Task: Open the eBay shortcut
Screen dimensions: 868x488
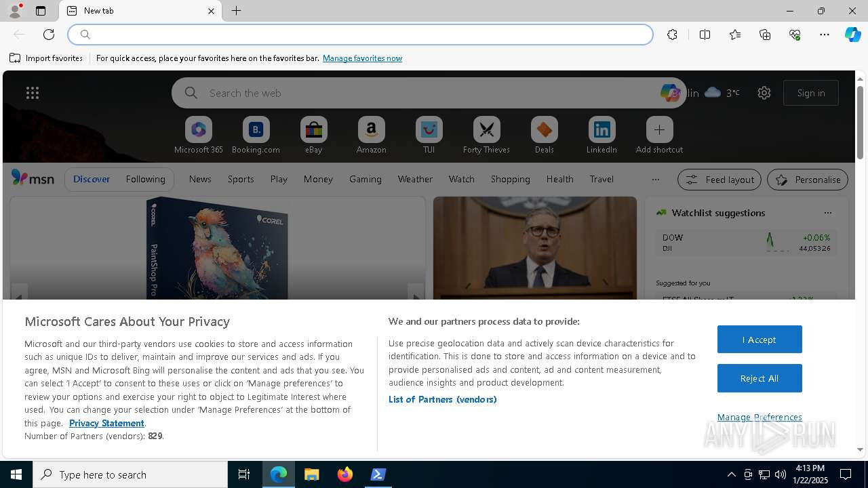Action: pyautogui.click(x=313, y=136)
